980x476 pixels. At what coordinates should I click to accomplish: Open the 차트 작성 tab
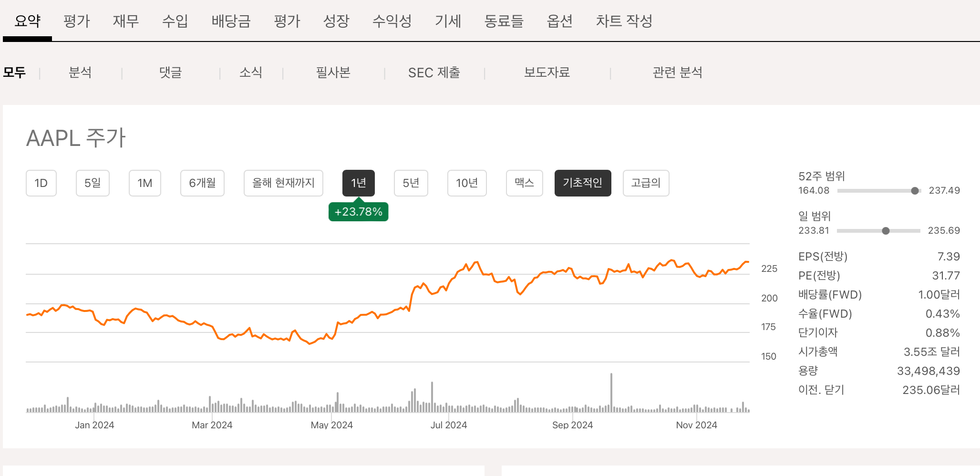[x=624, y=21]
